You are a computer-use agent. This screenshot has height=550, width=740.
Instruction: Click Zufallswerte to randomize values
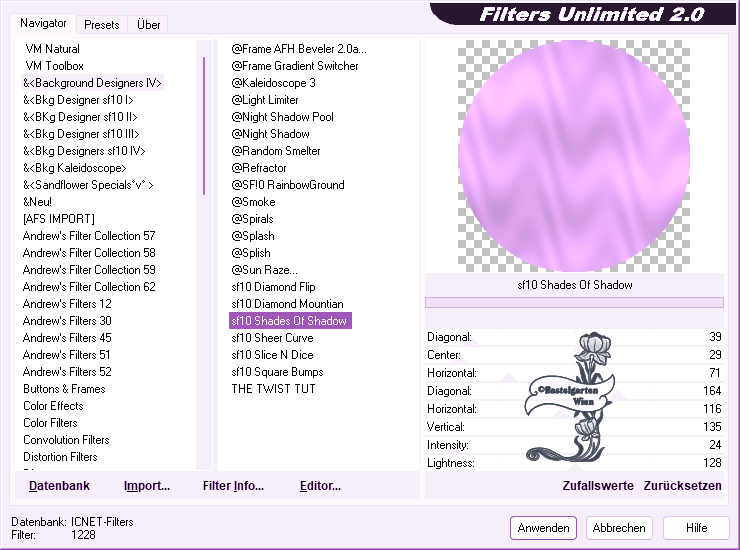coord(598,486)
